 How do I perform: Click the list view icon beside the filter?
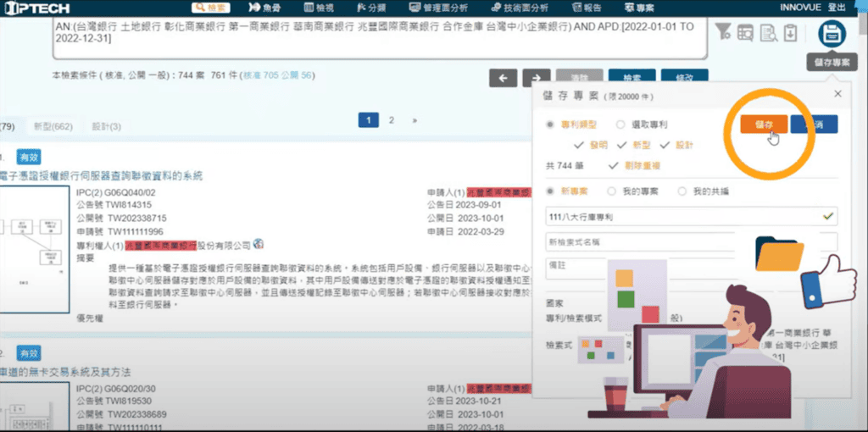[745, 33]
